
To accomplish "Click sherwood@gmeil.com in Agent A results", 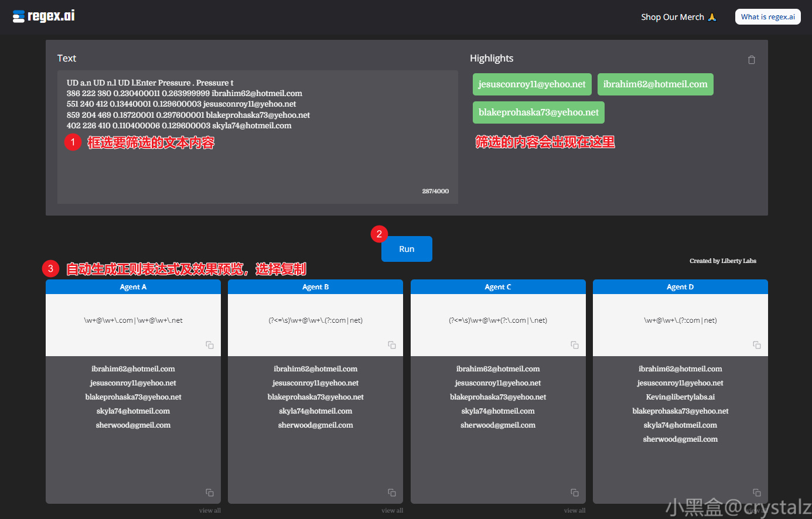I will pyautogui.click(x=133, y=425).
